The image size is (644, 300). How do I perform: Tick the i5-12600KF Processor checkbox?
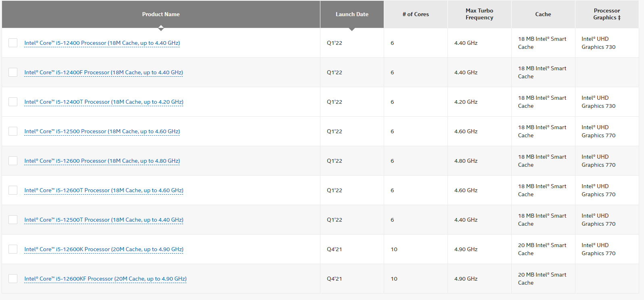click(x=13, y=279)
